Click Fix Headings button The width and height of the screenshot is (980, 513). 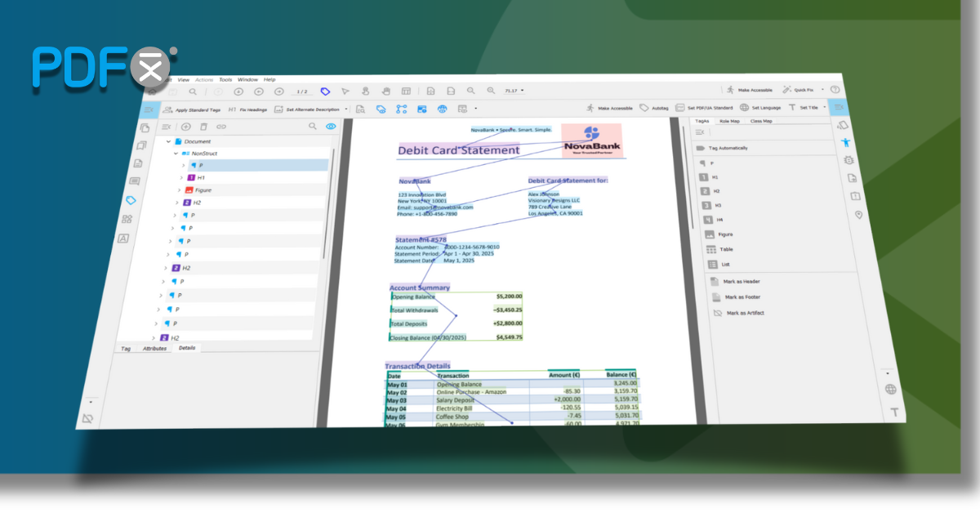[x=247, y=109]
